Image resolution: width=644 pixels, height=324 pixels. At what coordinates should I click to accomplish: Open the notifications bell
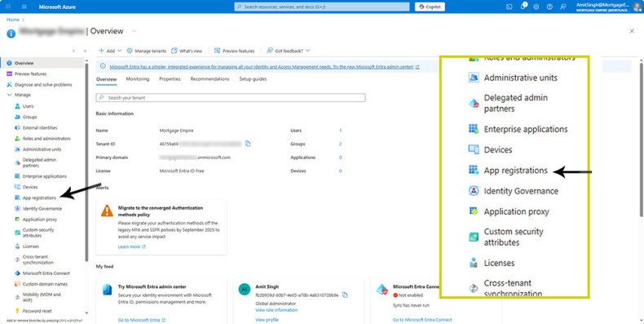pyautogui.click(x=523, y=7)
